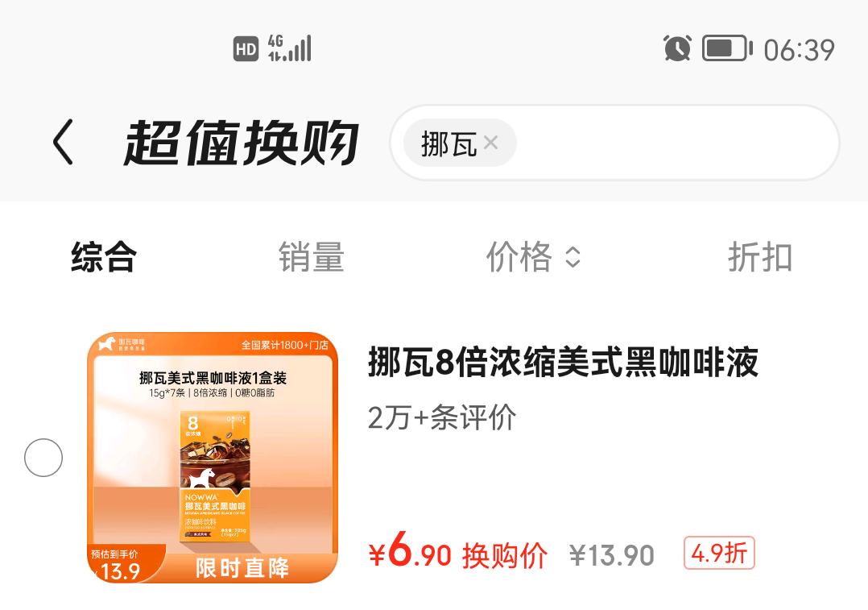Tap the 4.9折 discount badge
The height and width of the screenshot is (610, 868).
pyautogui.click(x=719, y=553)
